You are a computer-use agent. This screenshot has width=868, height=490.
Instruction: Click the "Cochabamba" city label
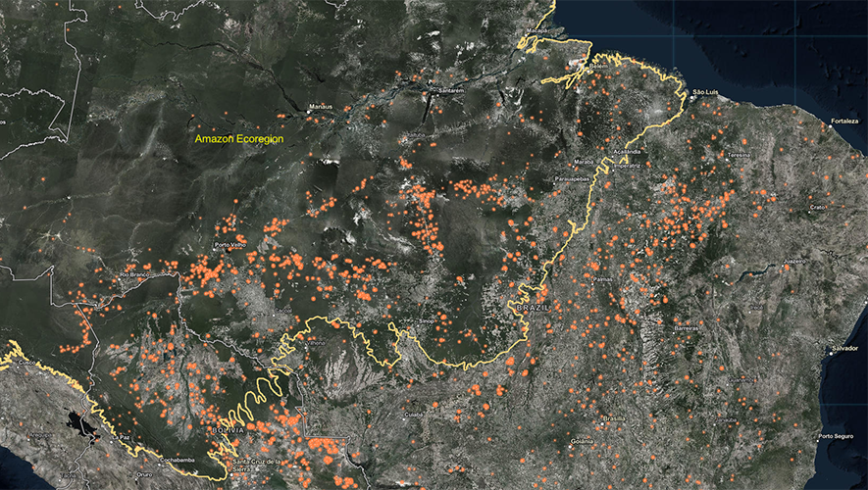pyautogui.click(x=176, y=461)
